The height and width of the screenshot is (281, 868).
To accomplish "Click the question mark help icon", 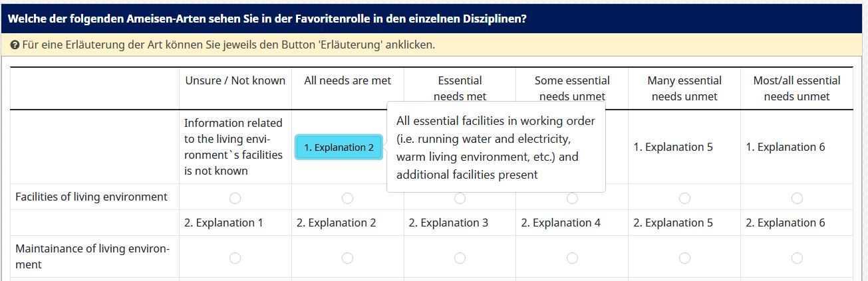I will pyautogui.click(x=14, y=45).
